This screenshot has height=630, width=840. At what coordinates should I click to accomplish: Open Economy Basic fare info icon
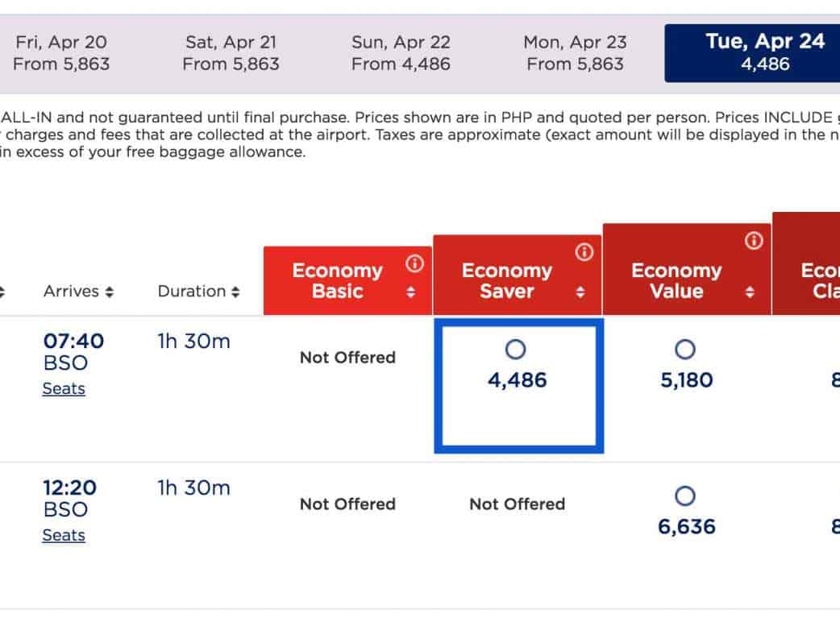[415, 263]
